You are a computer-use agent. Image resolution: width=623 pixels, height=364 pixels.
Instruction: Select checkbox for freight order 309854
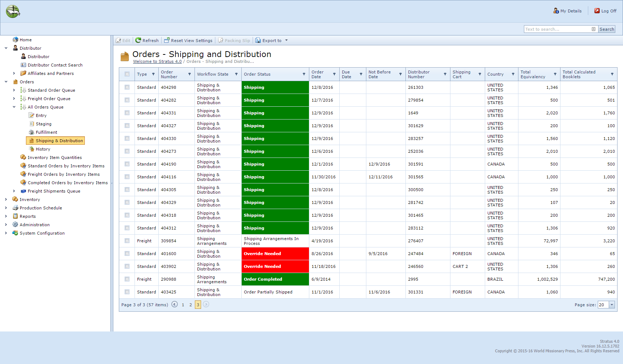pos(127,240)
